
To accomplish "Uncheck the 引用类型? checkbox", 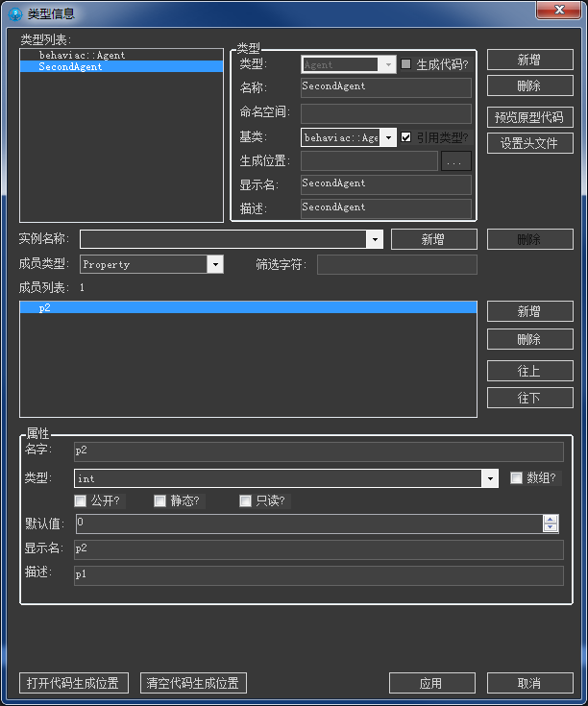I will [405, 137].
